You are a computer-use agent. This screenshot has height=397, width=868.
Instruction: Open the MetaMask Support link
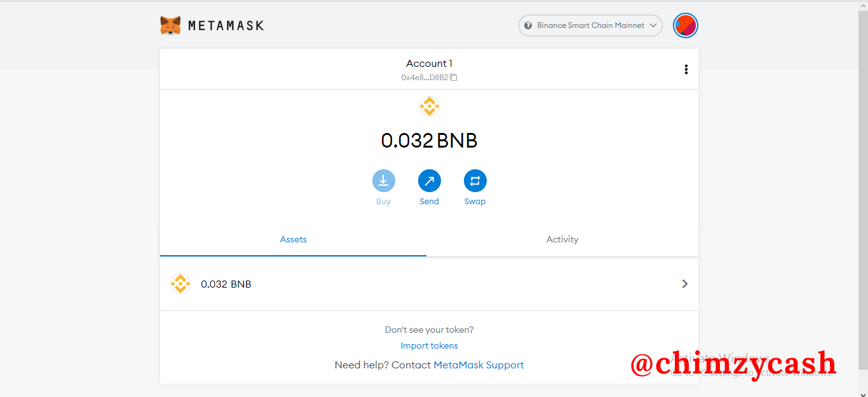(x=478, y=365)
